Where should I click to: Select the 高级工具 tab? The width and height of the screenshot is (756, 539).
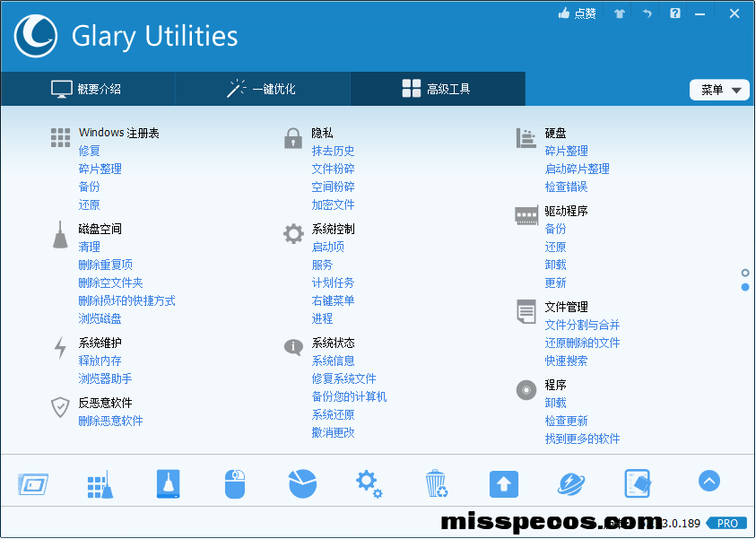coord(438,89)
